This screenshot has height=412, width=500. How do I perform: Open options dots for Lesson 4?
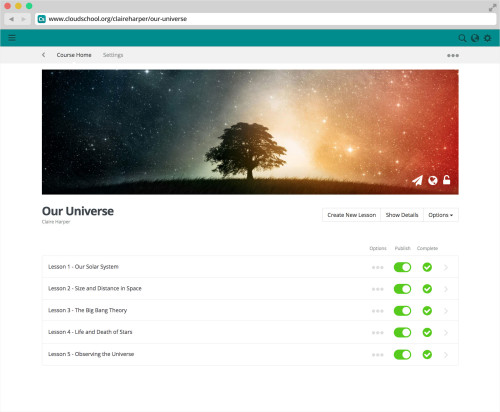pos(378,333)
